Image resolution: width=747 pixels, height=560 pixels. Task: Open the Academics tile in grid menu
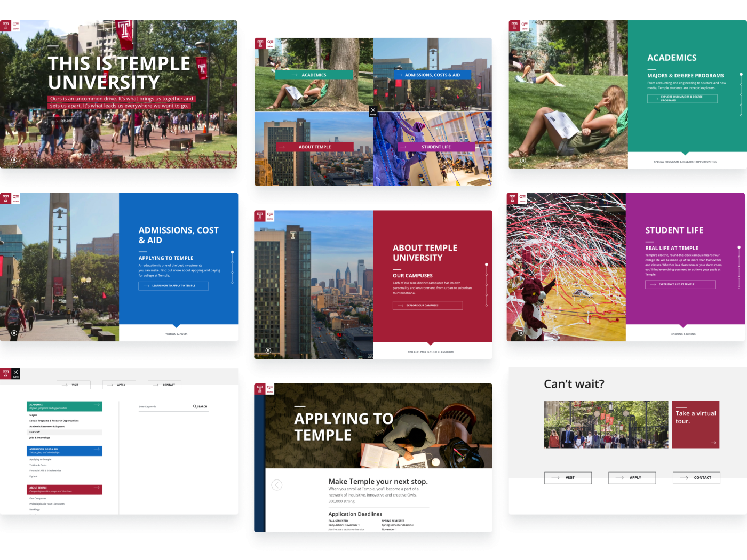coord(314,75)
